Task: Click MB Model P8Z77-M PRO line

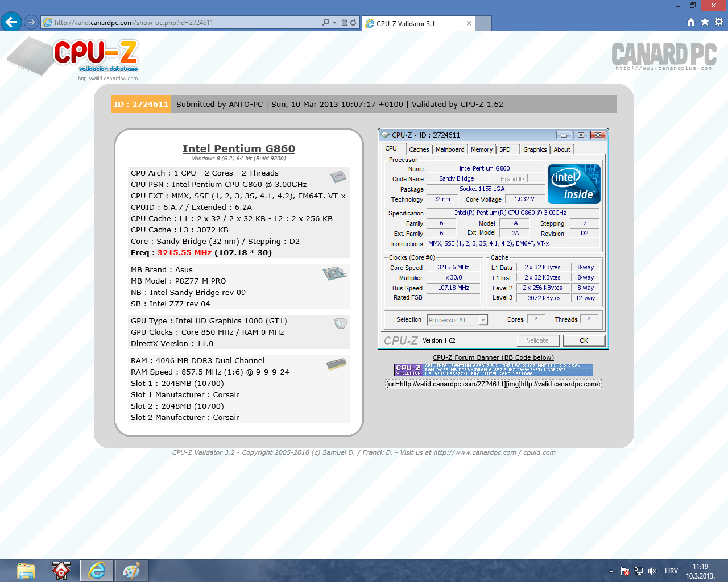Action: click(179, 281)
